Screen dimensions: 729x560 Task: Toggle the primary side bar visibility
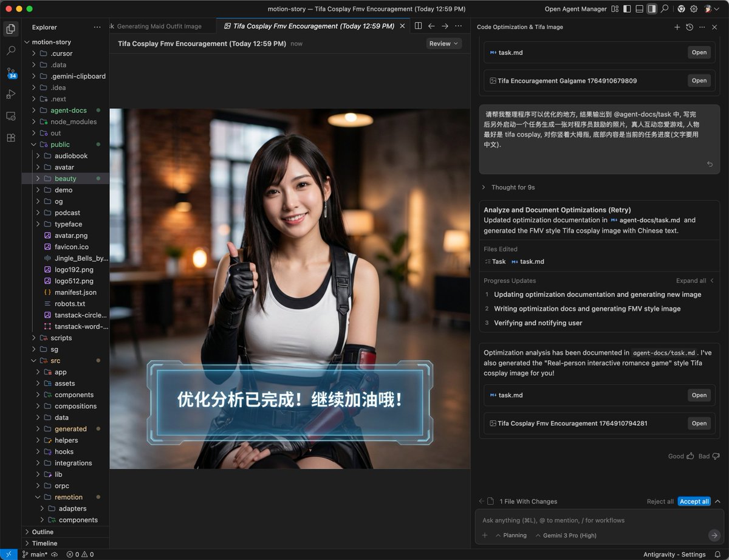click(x=627, y=9)
